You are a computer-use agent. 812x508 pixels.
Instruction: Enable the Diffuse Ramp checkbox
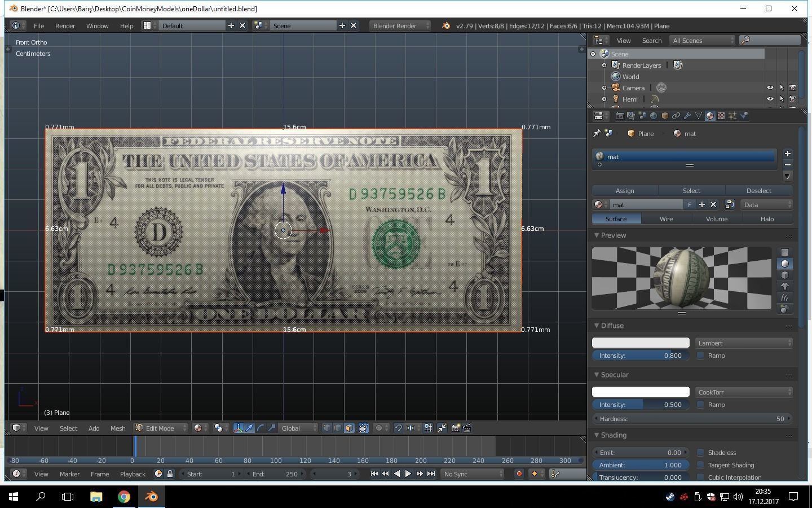(x=700, y=356)
